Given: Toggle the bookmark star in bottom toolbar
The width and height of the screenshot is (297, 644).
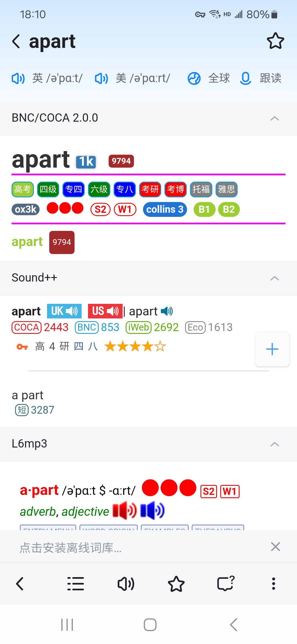Looking at the screenshot, I should (x=176, y=584).
